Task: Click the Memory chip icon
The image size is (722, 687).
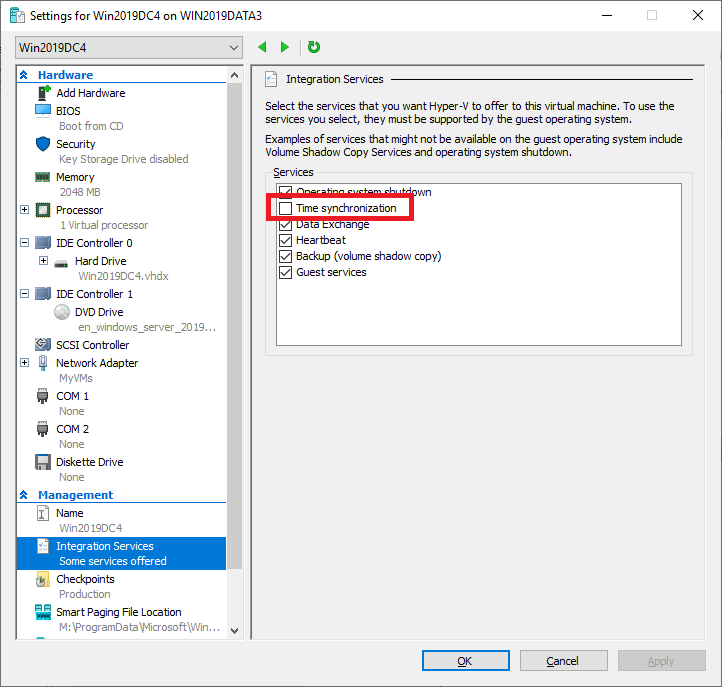Action: pos(42,177)
